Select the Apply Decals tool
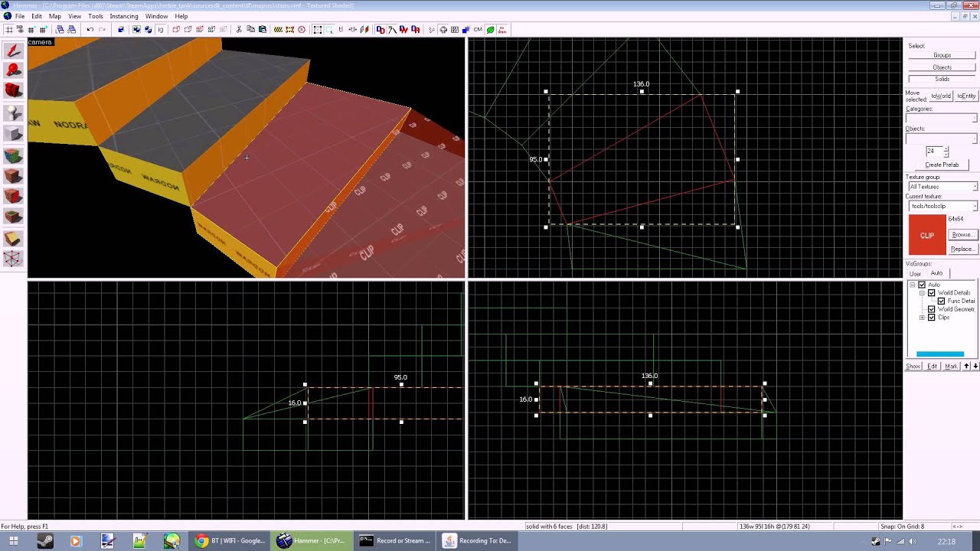980x551 pixels. pyautogui.click(x=13, y=197)
